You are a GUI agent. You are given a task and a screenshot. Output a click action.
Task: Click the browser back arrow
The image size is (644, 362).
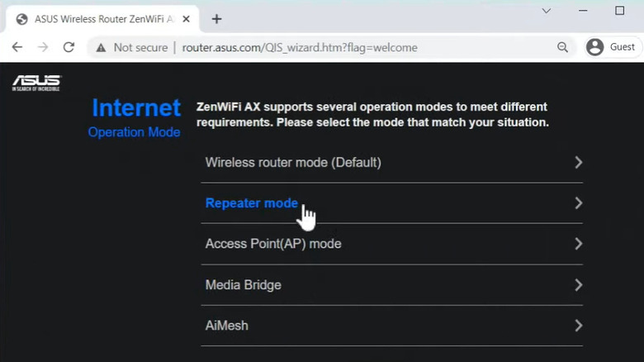coord(17,47)
